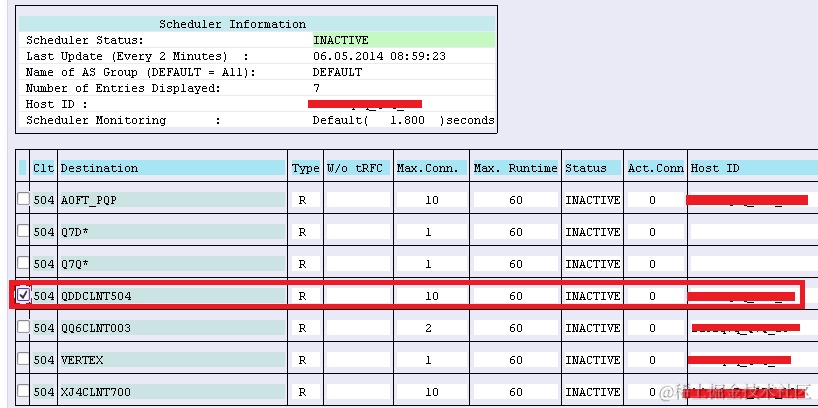Click Type R cell of Q7D* row
This screenshot has height=408, width=818.
pyautogui.click(x=305, y=232)
